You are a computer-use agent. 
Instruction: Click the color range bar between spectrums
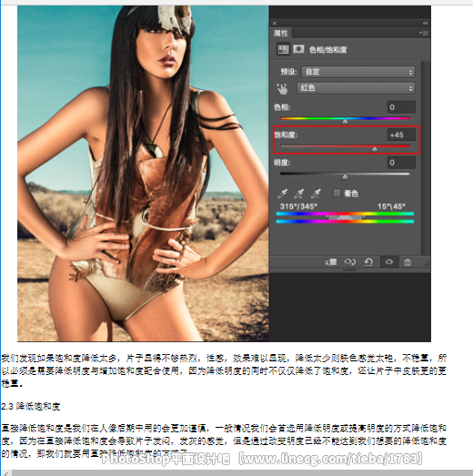[x=345, y=218]
